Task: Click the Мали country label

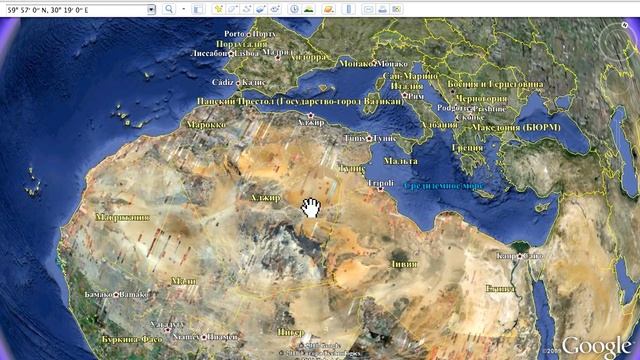Action: pos(184,281)
